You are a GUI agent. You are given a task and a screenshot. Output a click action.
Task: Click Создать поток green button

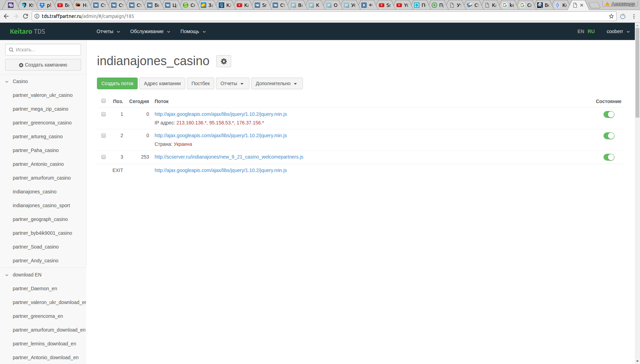click(x=117, y=83)
